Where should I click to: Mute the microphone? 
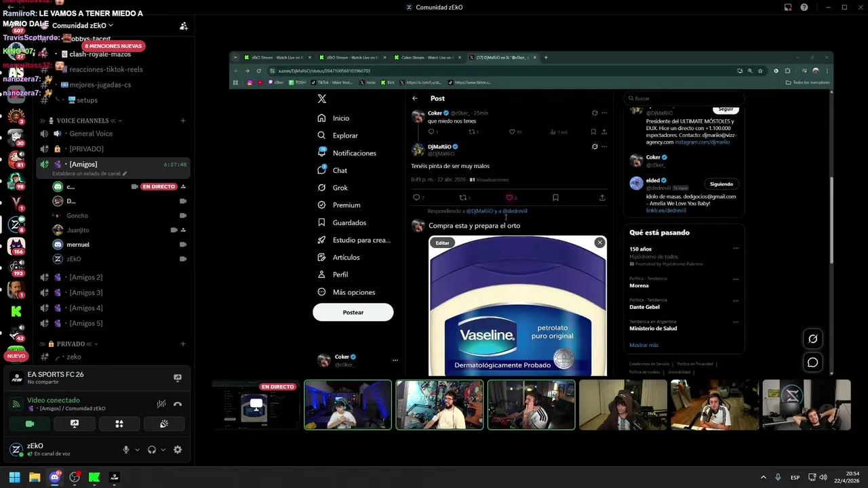click(x=126, y=449)
